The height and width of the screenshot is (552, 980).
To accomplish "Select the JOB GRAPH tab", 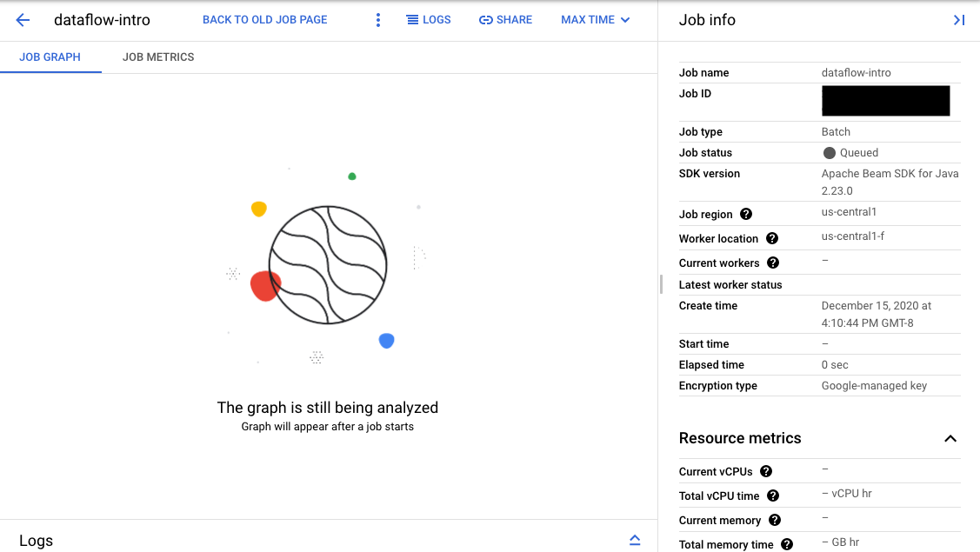I will [x=50, y=57].
